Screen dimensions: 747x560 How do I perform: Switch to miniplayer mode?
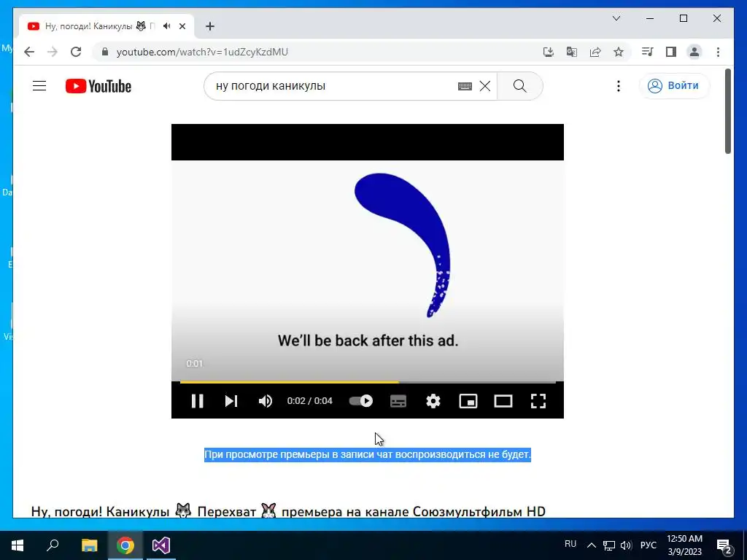468,401
